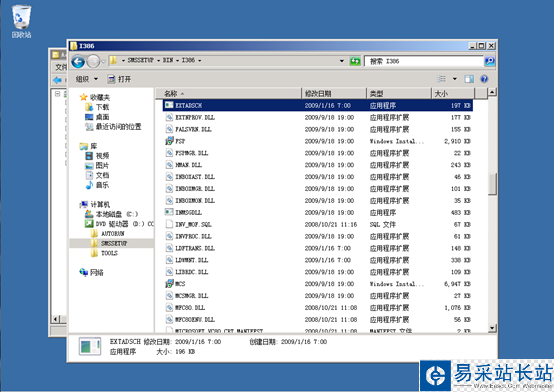Viewport: 554px width, 392px height.
Task: Expand the arrow after BIN in breadcrumb
Action: click(x=177, y=60)
